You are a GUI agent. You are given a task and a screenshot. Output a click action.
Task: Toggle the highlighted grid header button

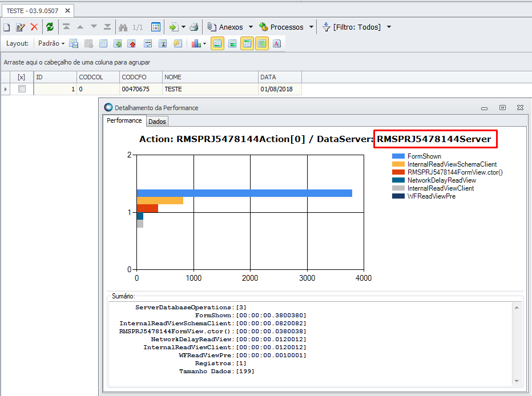point(247,43)
